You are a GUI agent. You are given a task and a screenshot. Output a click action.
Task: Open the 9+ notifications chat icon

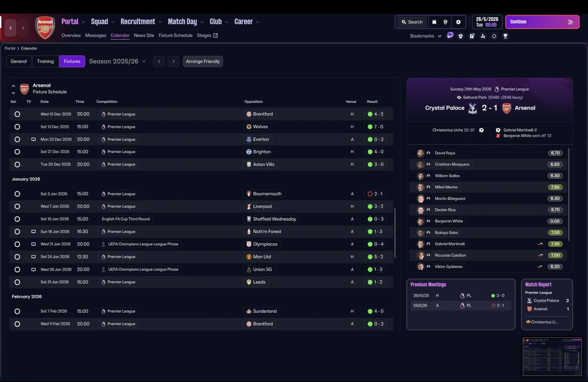(x=450, y=35)
